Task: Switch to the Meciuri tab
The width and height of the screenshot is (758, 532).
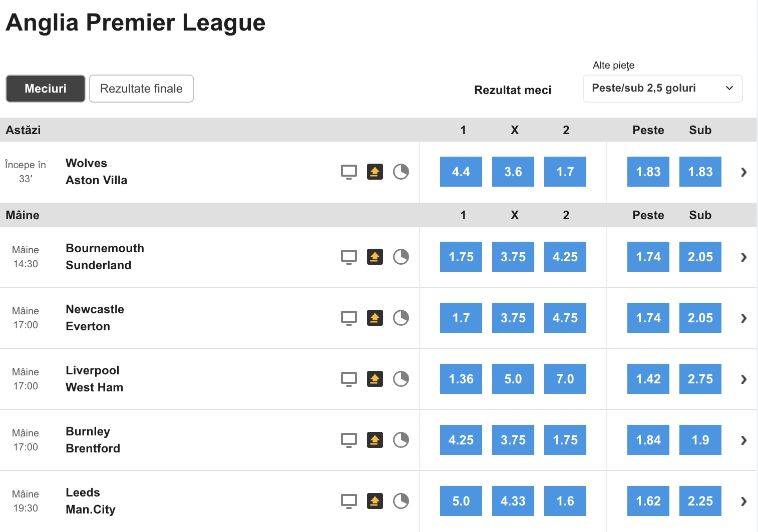Action: pos(46,89)
